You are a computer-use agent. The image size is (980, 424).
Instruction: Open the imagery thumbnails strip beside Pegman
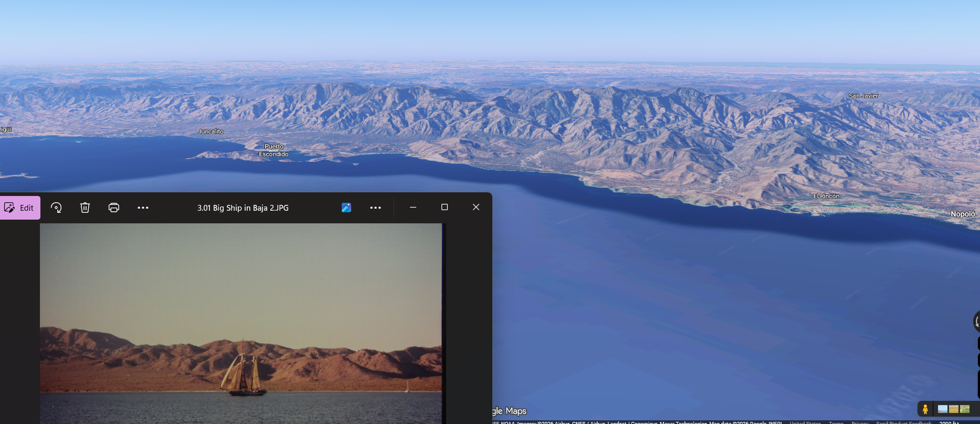point(954,409)
